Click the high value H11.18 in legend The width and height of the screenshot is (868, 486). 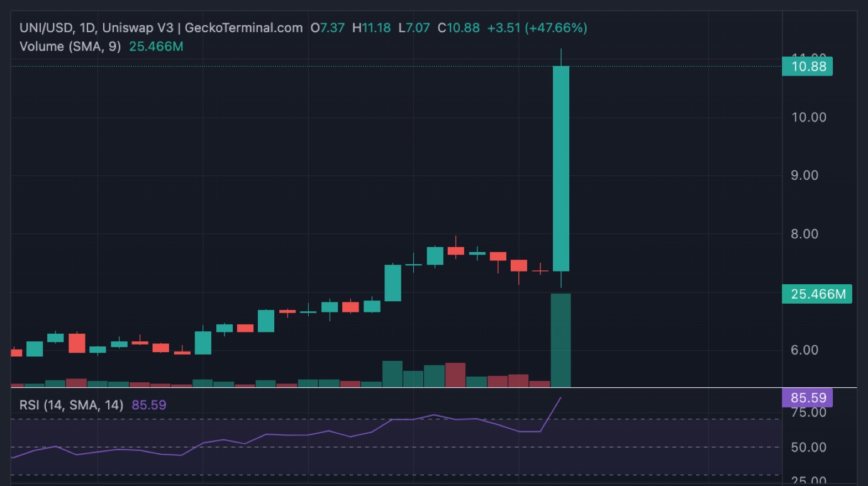(x=372, y=28)
